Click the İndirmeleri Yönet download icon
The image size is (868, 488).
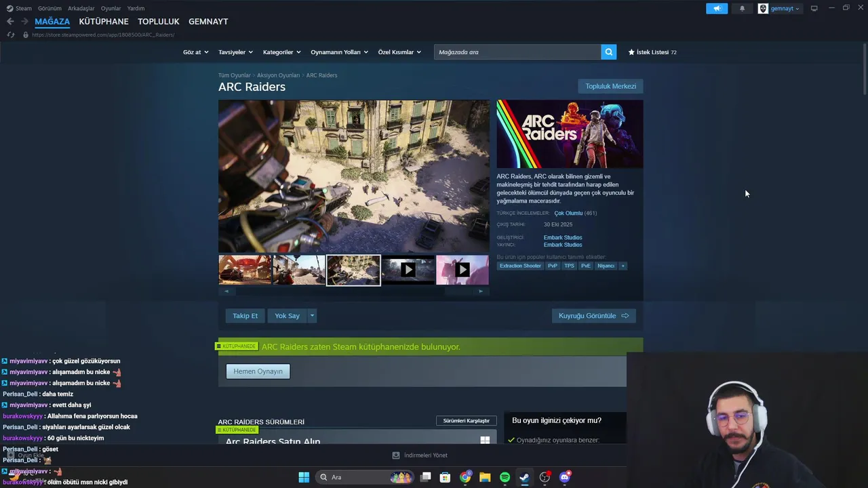pos(396,455)
